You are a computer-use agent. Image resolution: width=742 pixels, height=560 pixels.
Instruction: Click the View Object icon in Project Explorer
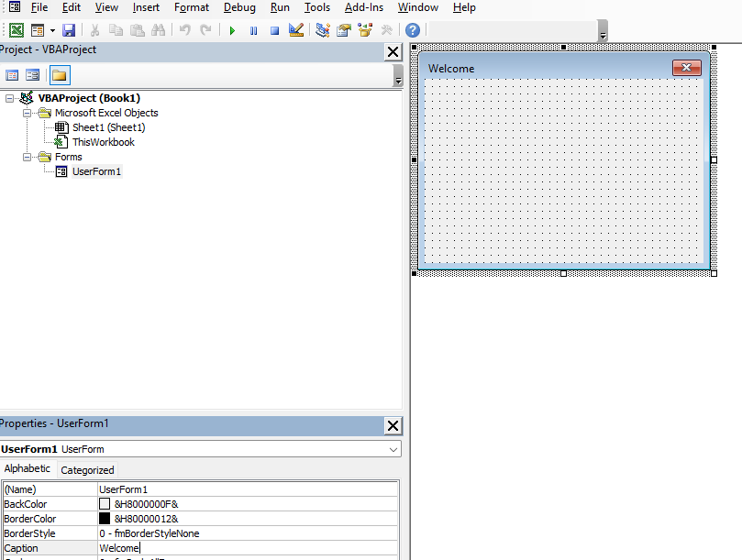32,74
